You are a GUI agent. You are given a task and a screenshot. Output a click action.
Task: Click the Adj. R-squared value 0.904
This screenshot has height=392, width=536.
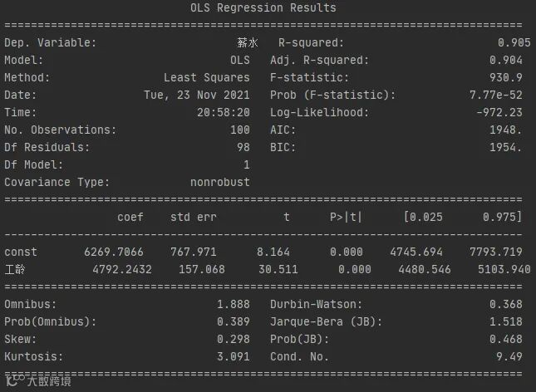point(506,60)
